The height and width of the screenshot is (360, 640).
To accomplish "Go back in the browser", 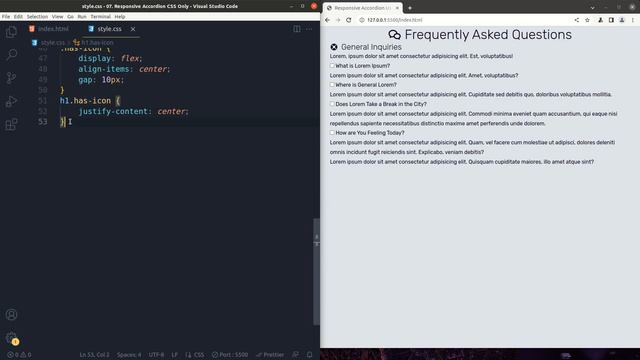I will point(327,20).
